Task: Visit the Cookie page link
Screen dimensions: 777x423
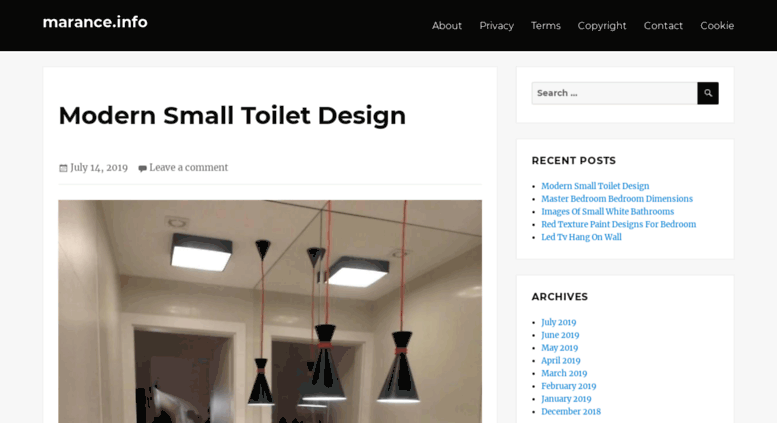Action: point(717,26)
